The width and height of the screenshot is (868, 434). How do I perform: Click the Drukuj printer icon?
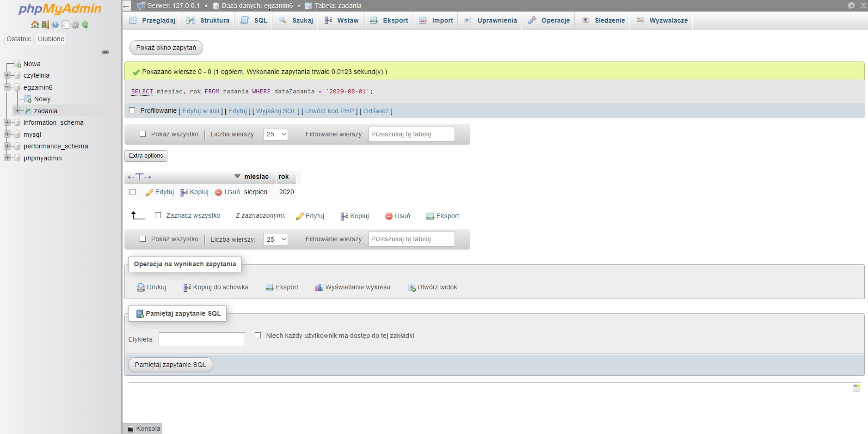(141, 287)
